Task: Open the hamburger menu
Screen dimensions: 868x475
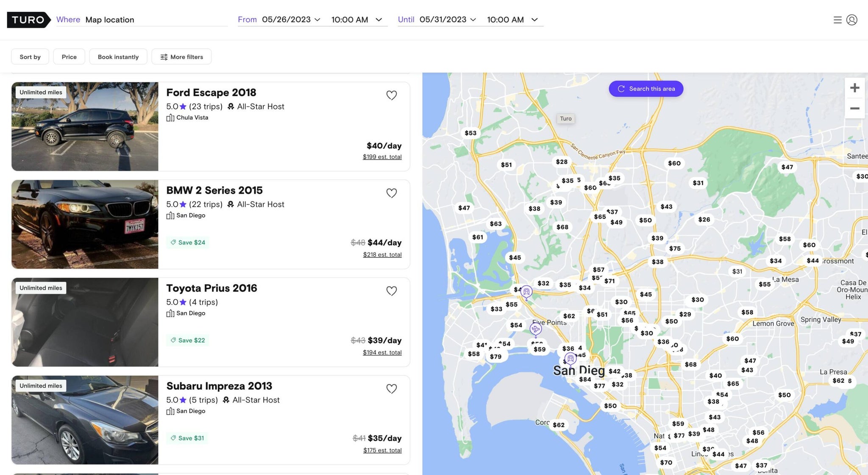Action: [x=837, y=20]
